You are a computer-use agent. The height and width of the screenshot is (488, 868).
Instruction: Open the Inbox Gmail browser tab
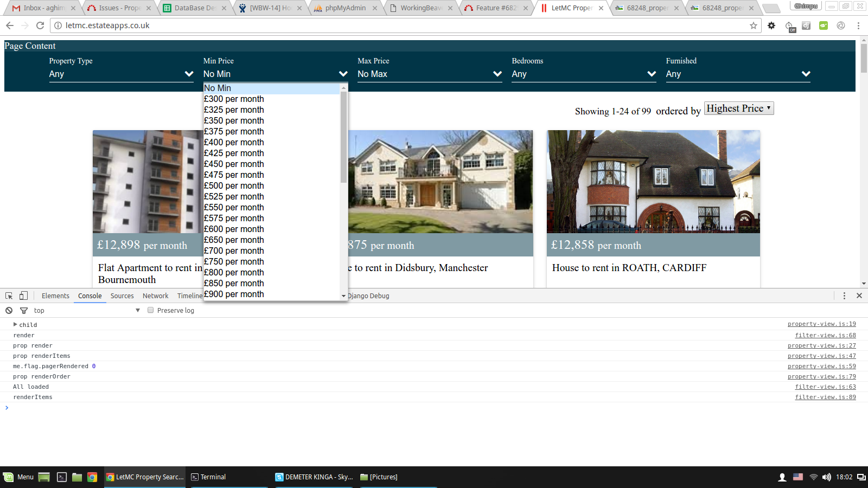tap(44, 8)
